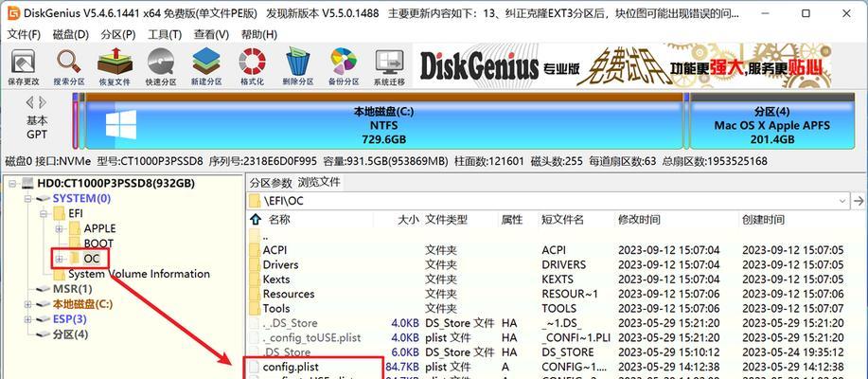This screenshot has width=868, height=379.
Task: Open the path dropdown for \EFI\OC
Action: 842,201
